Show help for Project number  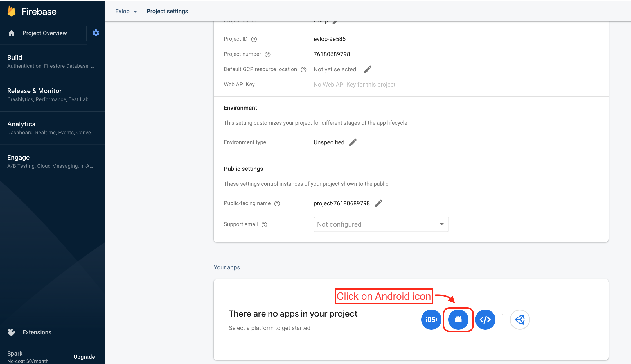click(x=268, y=54)
